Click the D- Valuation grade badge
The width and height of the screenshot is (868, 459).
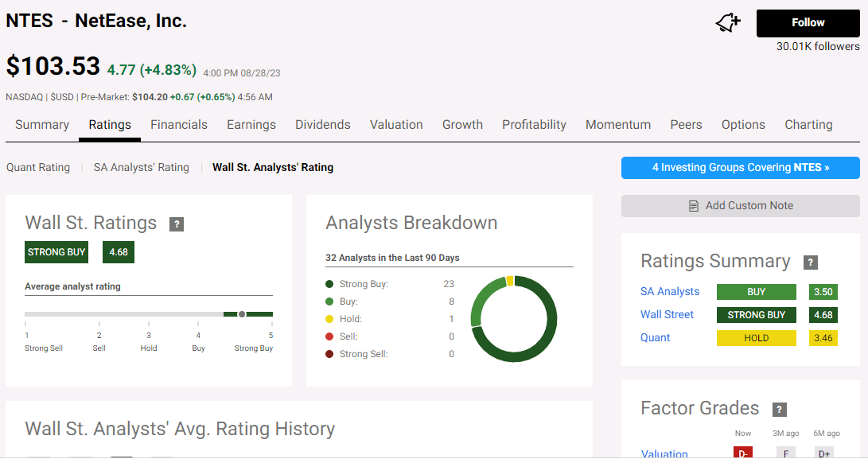tap(742, 452)
